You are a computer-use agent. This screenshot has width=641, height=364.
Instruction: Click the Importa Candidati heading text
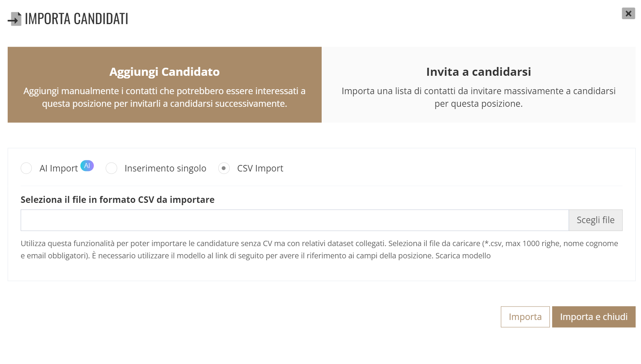pyautogui.click(x=77, y=19)
